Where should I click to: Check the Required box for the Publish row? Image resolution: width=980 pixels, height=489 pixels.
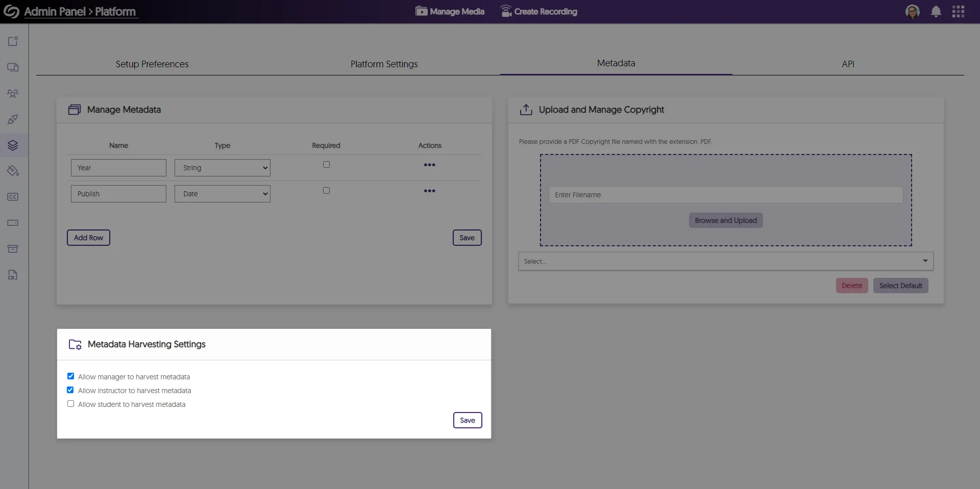(x=326, y=190)
